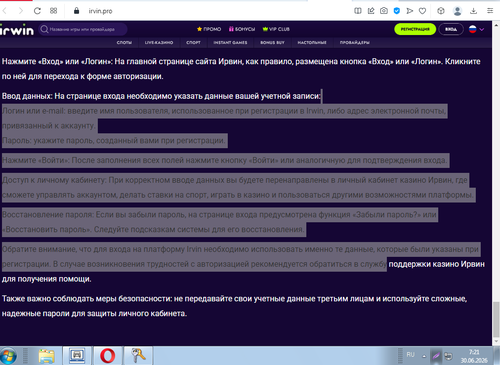Click the browser forward arrow

pyautogui.click(x=21, y=11)
